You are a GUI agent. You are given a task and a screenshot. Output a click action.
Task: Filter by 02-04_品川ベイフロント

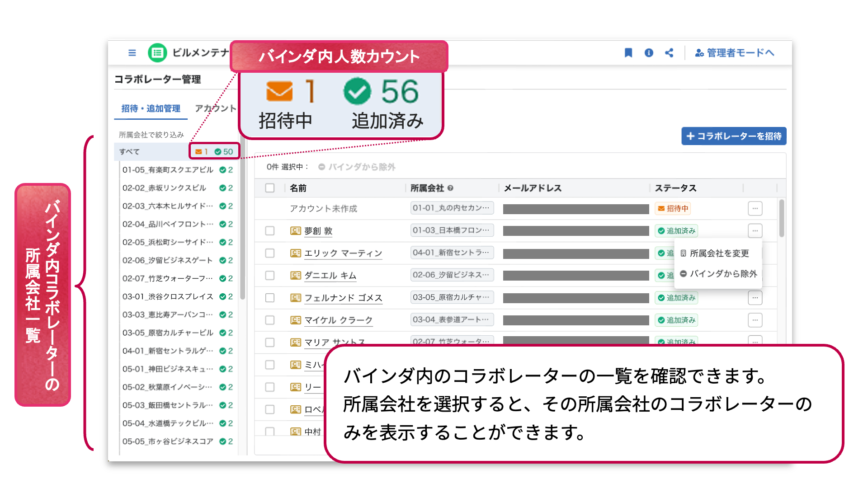[x=178, y=224]
